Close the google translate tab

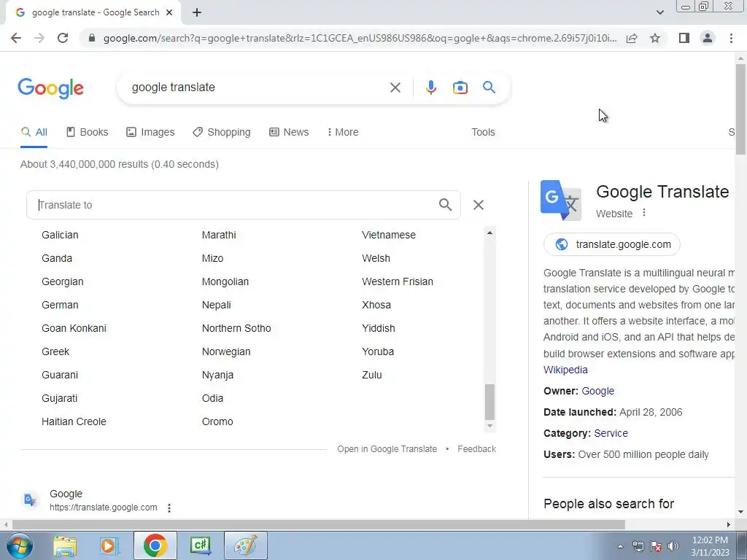(169, 13)
